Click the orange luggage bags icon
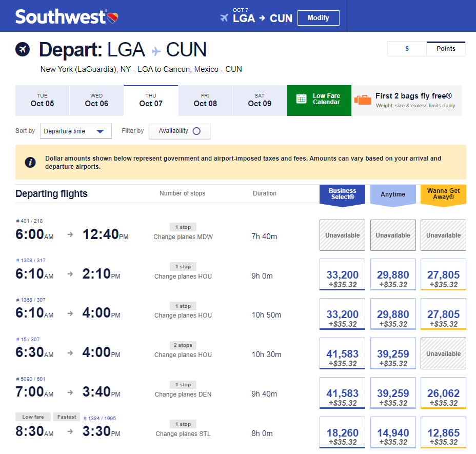The image size is (476, 454). pos(363,100)
